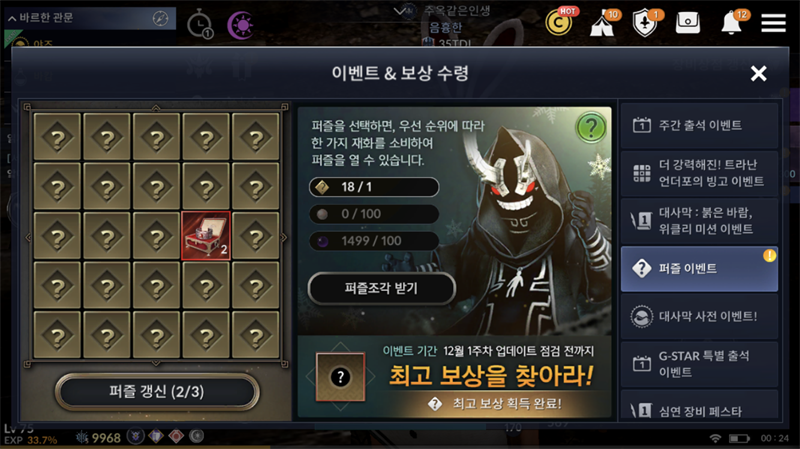
Task: Open the shield emblem icon in the top bar
Action: (645, 23)
